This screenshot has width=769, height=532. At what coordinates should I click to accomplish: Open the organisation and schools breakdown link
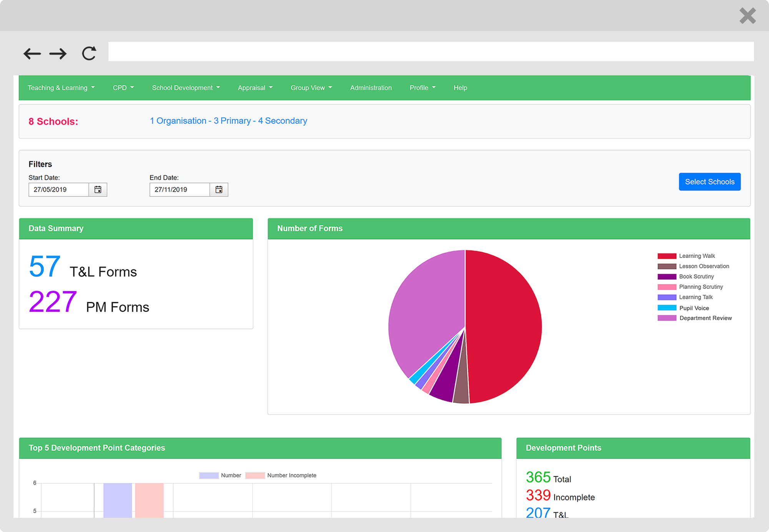228,121
